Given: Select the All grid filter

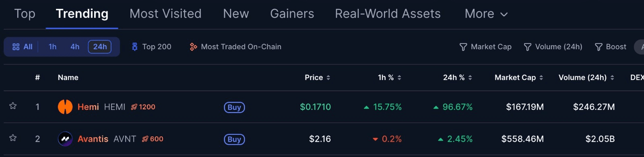Looking at the screenshot, I should pyautogui.click(x=22, y=47).
